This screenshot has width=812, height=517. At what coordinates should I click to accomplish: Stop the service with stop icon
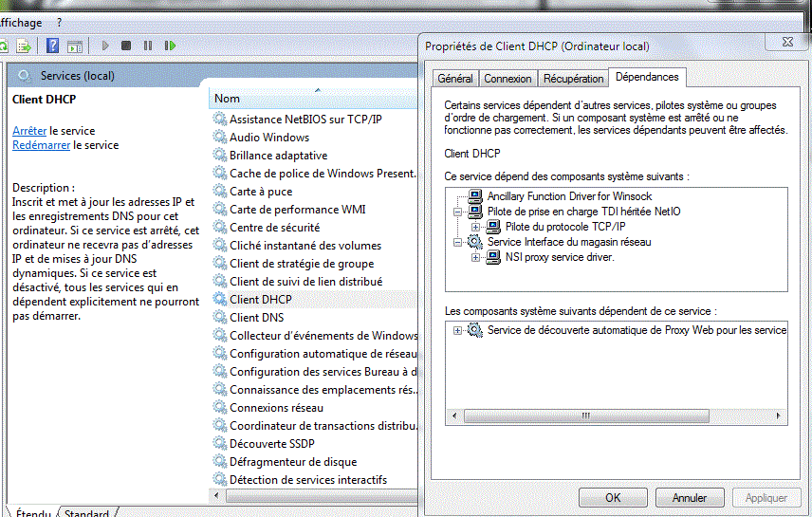(126, 46)
